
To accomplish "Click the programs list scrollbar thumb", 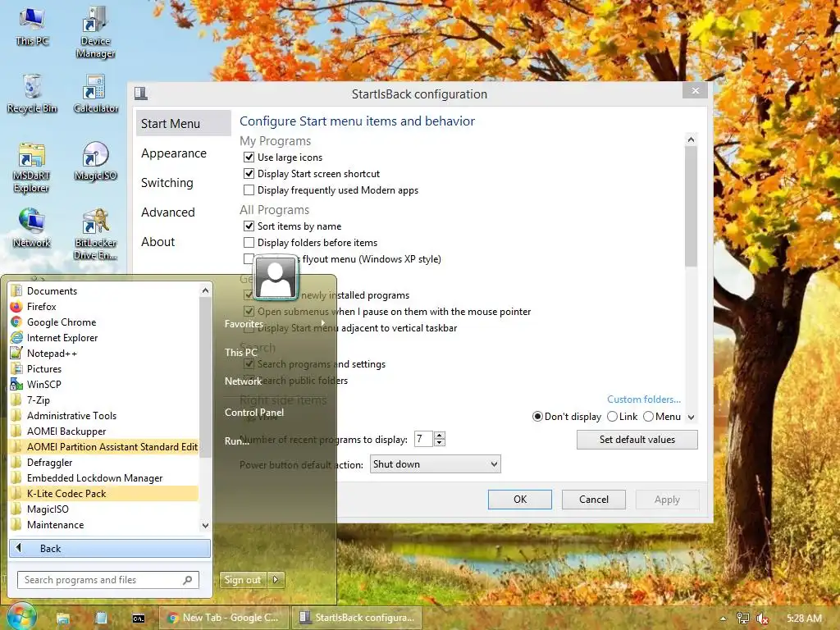I will [x=205, y=377].
